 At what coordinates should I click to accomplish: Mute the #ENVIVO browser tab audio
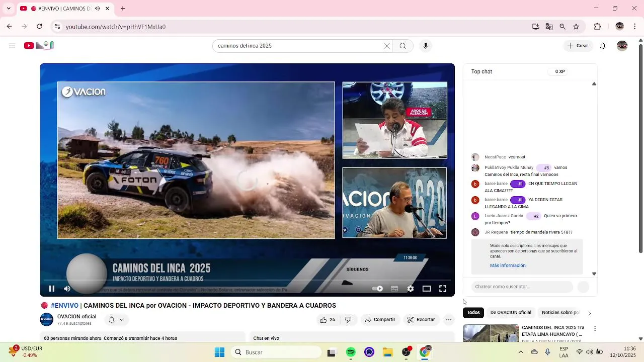tap(97, 9)
